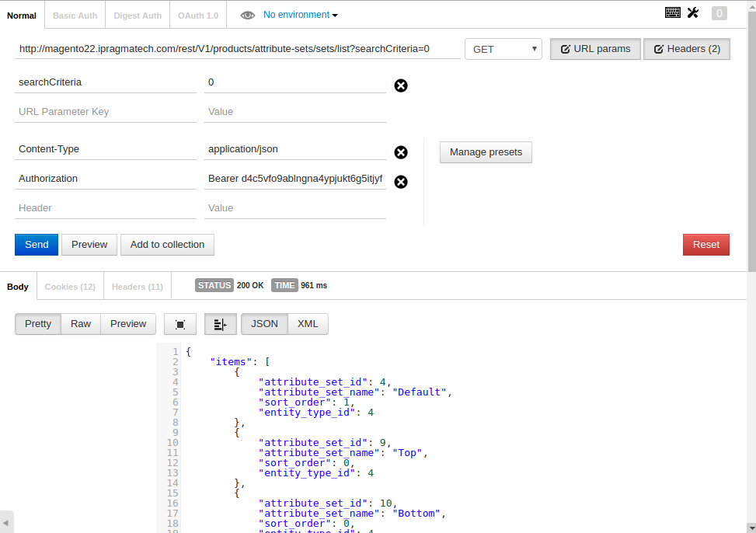Expand the No environment dropdown
This screenshot has width=756, height=533.
point(300,15)
